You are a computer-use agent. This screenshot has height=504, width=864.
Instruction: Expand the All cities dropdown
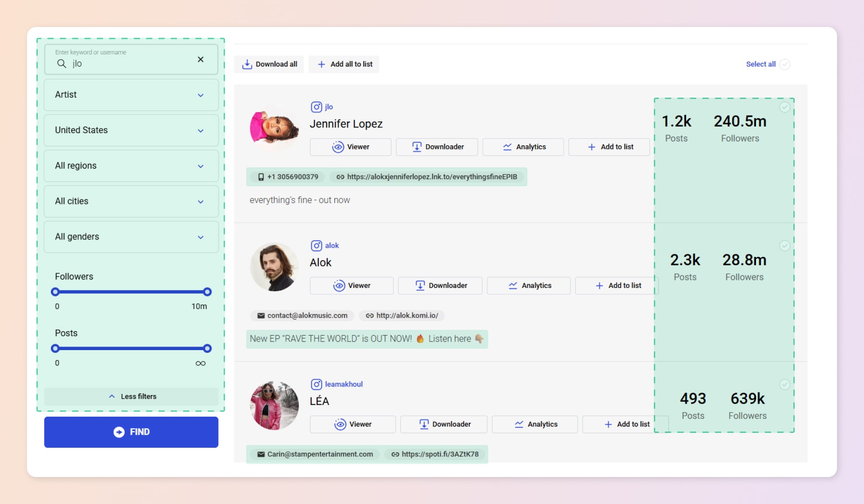[x=131, y=202]
